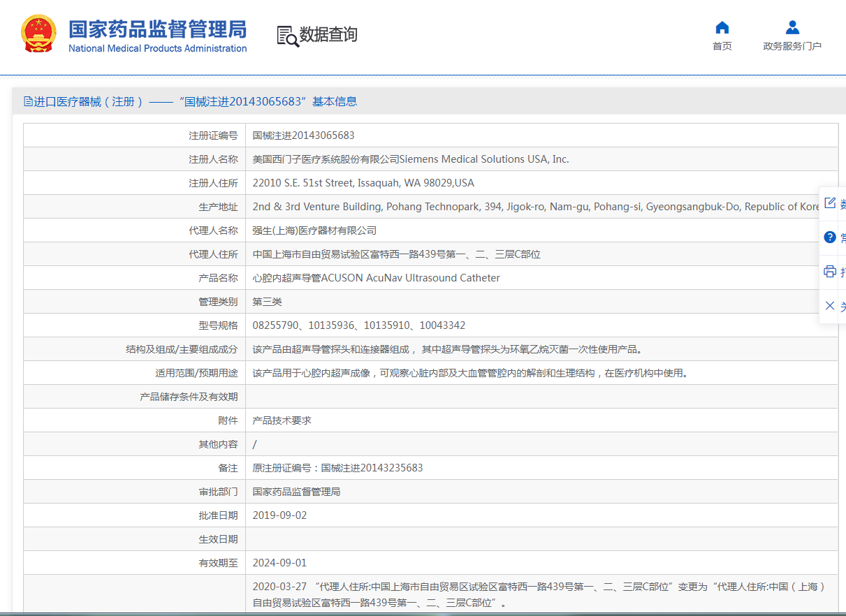This screenshot has height=616, width=846.
Task: Click the 首页 label under home icon
Action: pos(722,46)
